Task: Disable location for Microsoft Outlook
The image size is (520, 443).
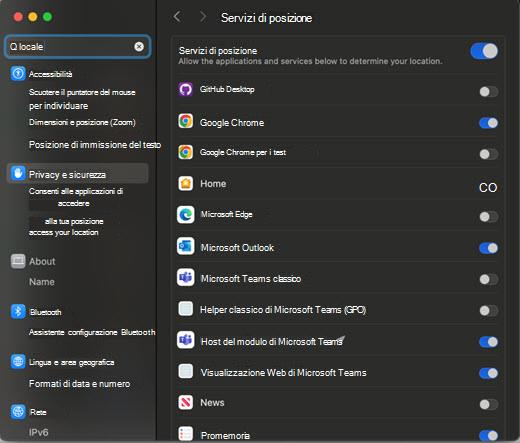Action: click(489, 248)
